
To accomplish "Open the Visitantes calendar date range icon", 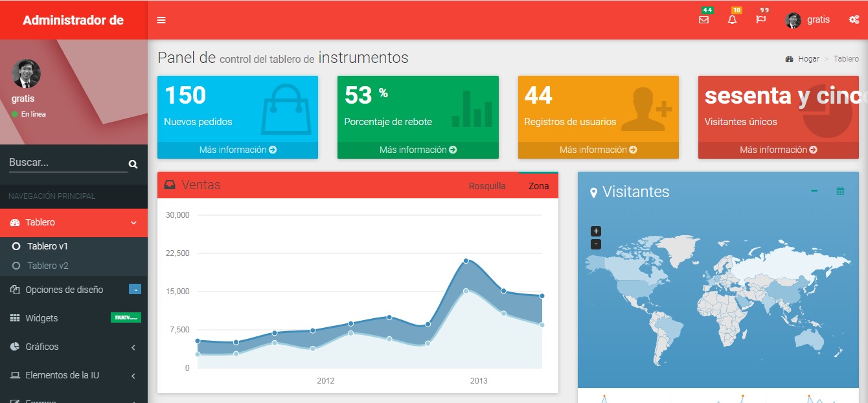I will coord(840,191).
